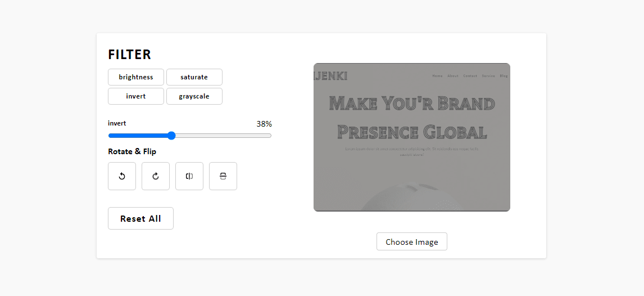This screenshot has width=644, height=296.
Task: Rotate the image left (counterclockwise)
Action: (x=122, y=176)
